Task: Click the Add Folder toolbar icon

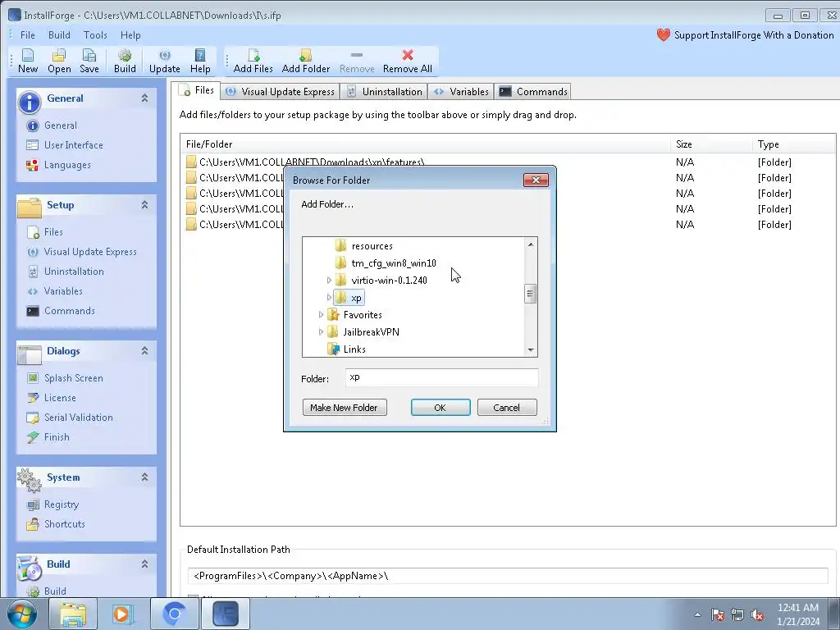Action: coord(305,55)
